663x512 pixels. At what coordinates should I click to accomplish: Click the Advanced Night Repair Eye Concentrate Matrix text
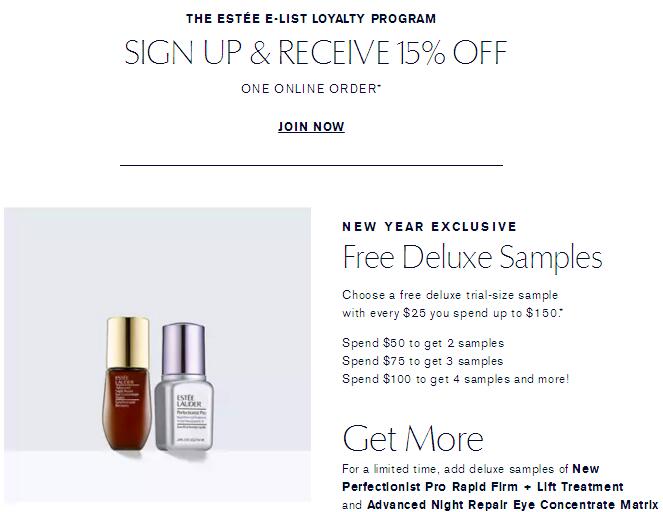(512, 505)
